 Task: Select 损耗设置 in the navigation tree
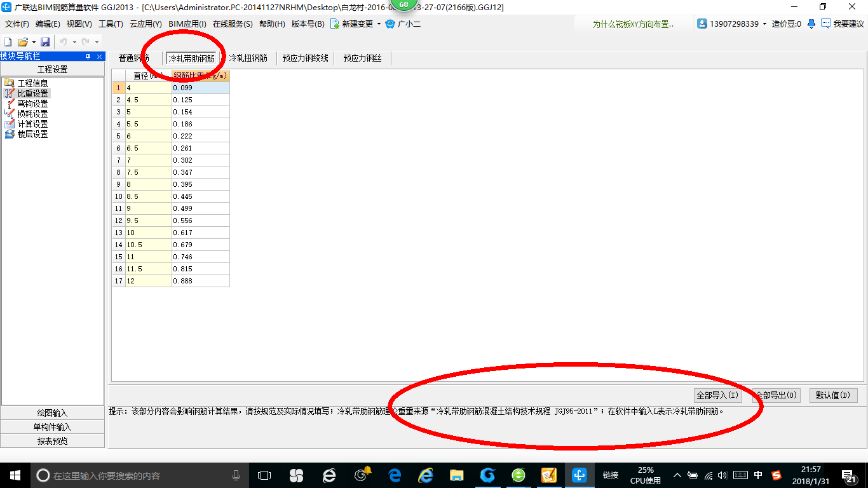32,114
